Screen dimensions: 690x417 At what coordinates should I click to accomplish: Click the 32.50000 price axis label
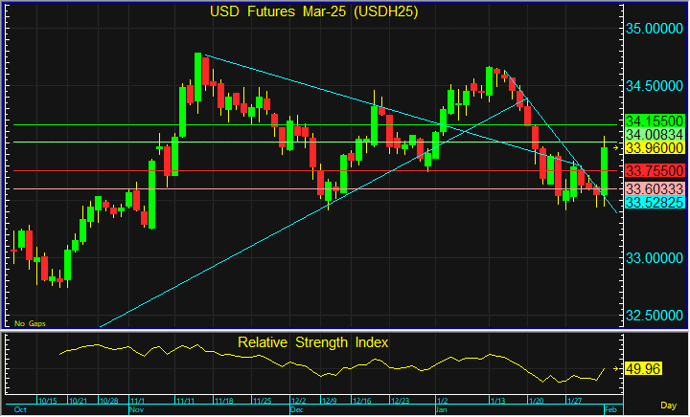click(655, 315)
